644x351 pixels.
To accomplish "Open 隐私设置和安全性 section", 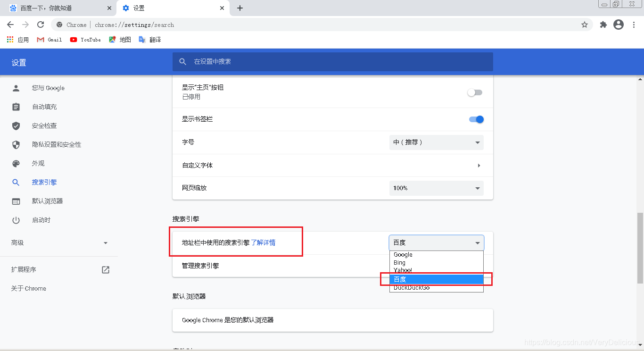I will point(57,144).
